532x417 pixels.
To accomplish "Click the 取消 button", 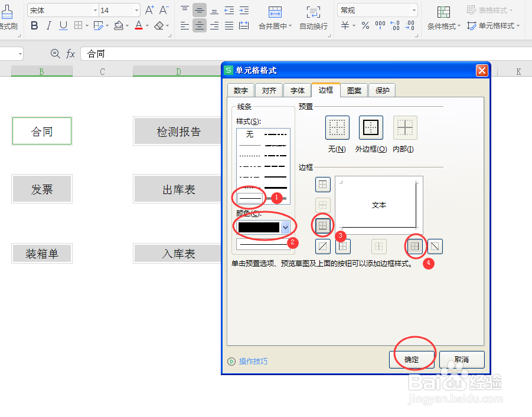I will click(462, 359).
